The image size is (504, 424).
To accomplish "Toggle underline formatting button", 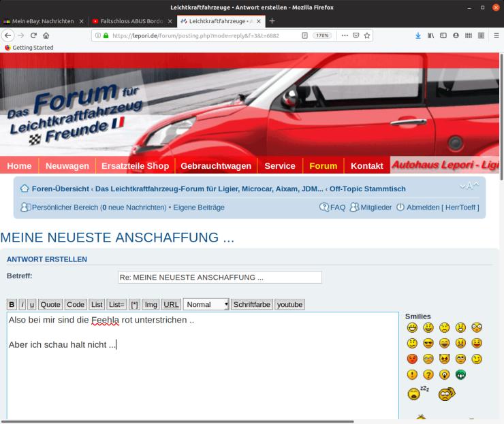I will [31, 305].
